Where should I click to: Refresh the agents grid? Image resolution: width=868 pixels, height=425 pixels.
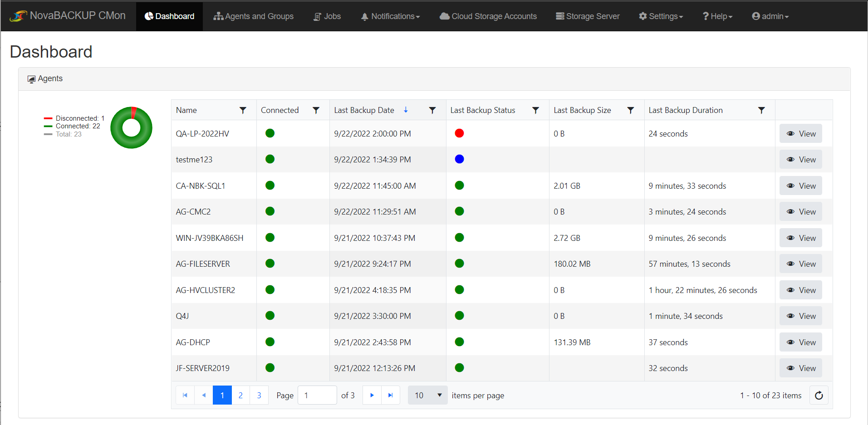coord(819,395)
